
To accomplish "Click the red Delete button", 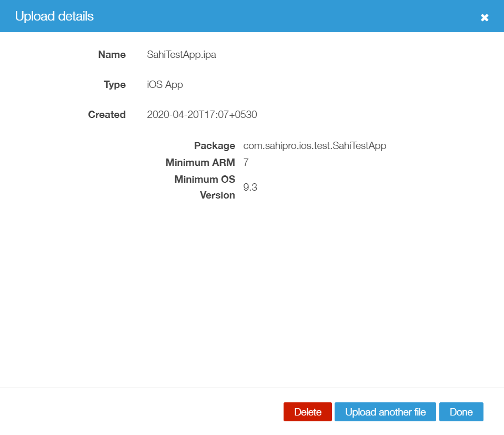I will click(x=307, y=412).
